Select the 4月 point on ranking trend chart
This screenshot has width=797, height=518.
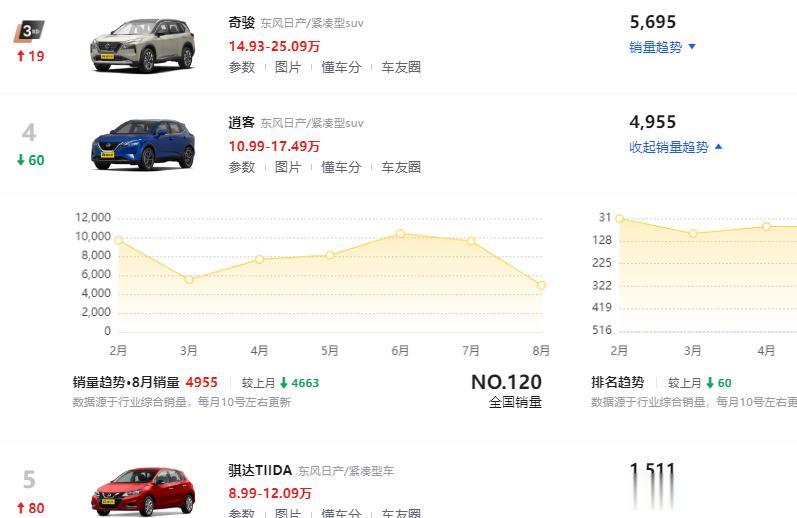pyautogui.click(x=767, y=227)
